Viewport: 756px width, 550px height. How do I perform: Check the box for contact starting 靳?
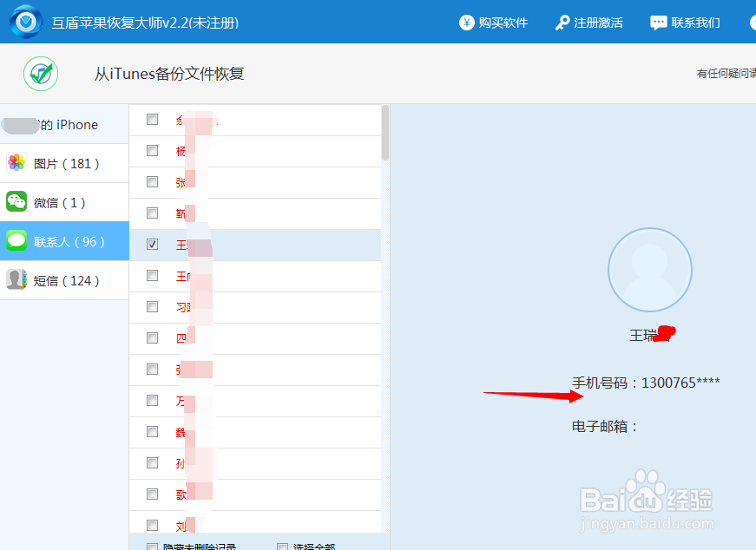tap(153, 213)
